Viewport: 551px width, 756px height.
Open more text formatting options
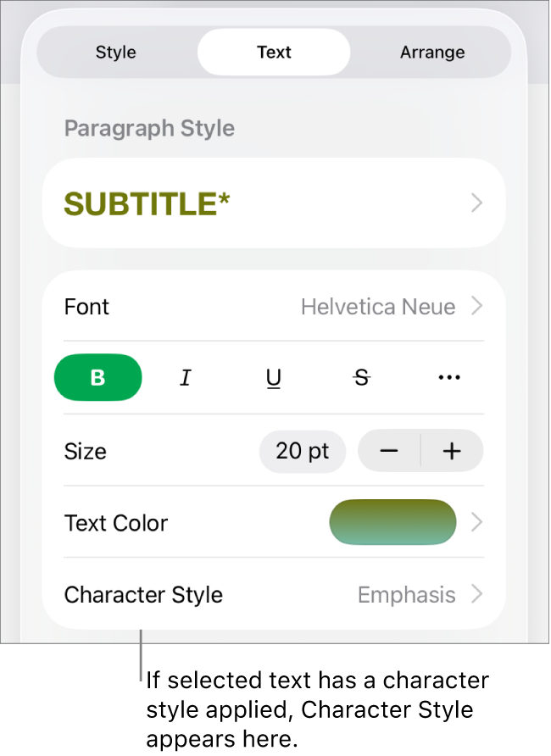[448, 377]
